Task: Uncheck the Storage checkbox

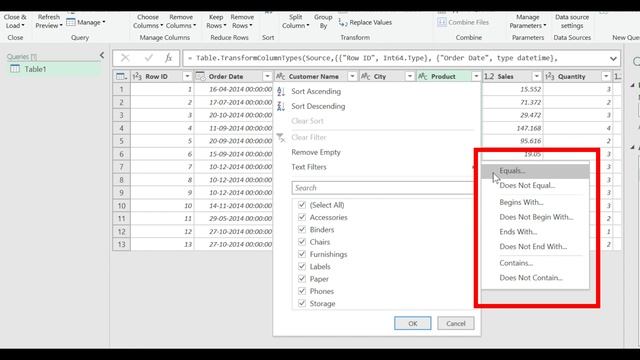Action: (302, 303)
